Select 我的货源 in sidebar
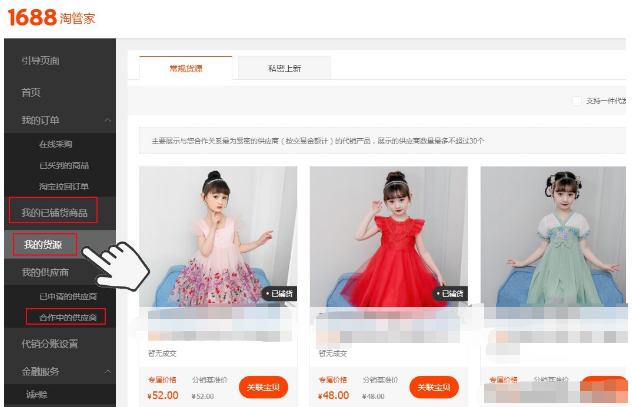The image size is (632, 407). (44, 244)
